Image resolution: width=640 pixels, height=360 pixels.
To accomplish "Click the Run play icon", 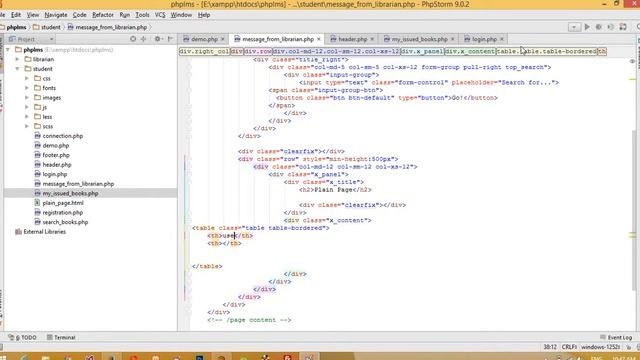I will click(587, 27).
